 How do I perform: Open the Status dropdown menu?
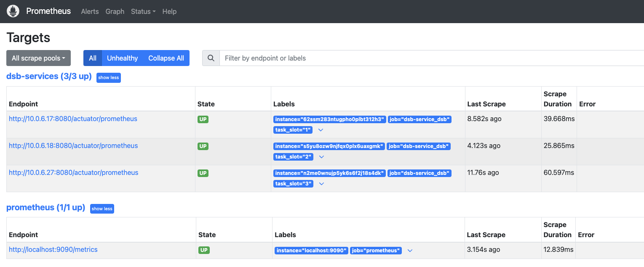click(x=143, y=11)
